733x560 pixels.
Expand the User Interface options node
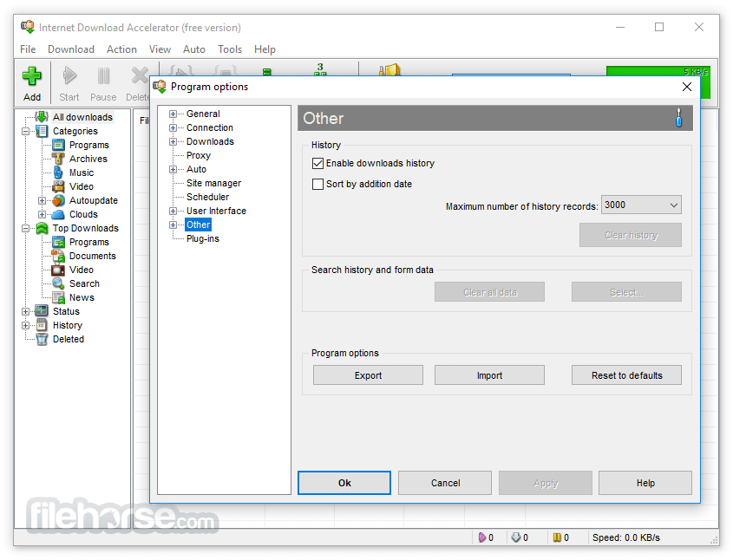173,212
